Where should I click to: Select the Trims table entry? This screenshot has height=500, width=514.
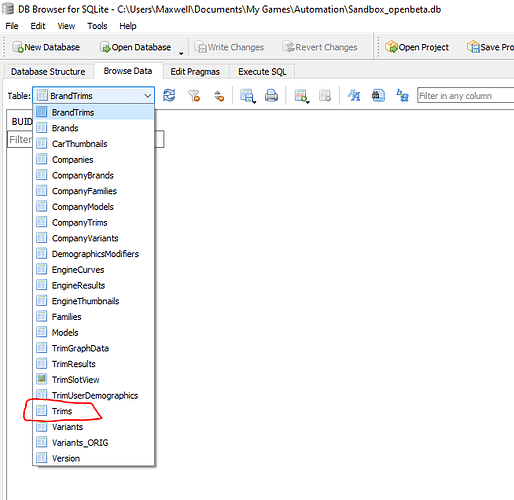(x=93, y=411)
